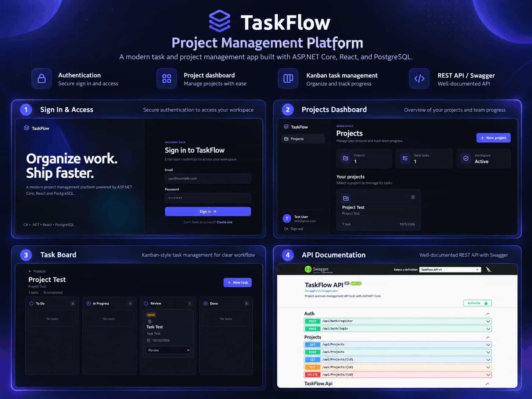Click the TaskFlow logo on sign-in screen
Viewport: 532px width, 399px height.
click(36, 128)
